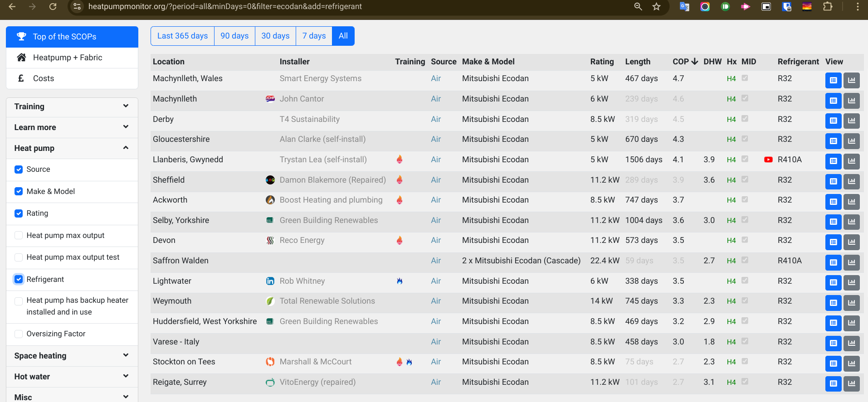Uncheck the Make & Model checkbox
The width and height of the screenshot is (868, 402).
coord(19,191)
